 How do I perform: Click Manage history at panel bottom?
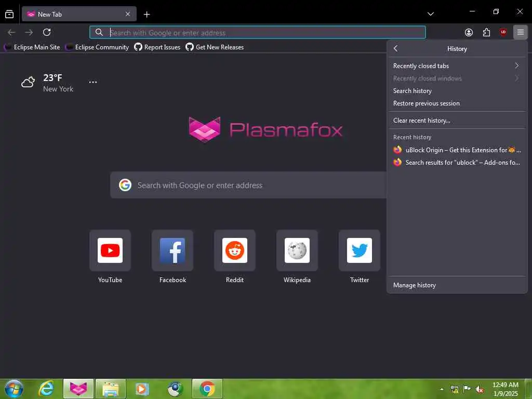(x=457, y=285)
